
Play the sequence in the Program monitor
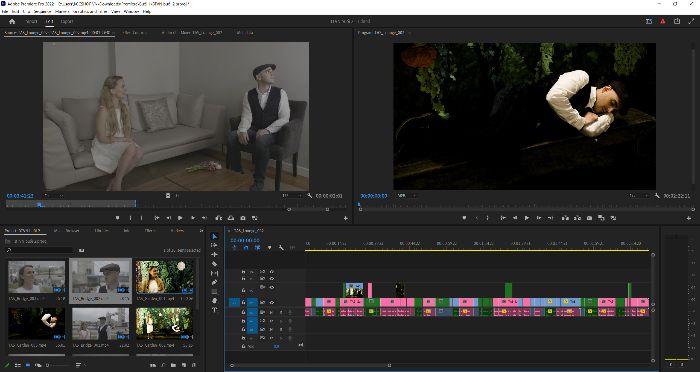click(x=527, y=218)
